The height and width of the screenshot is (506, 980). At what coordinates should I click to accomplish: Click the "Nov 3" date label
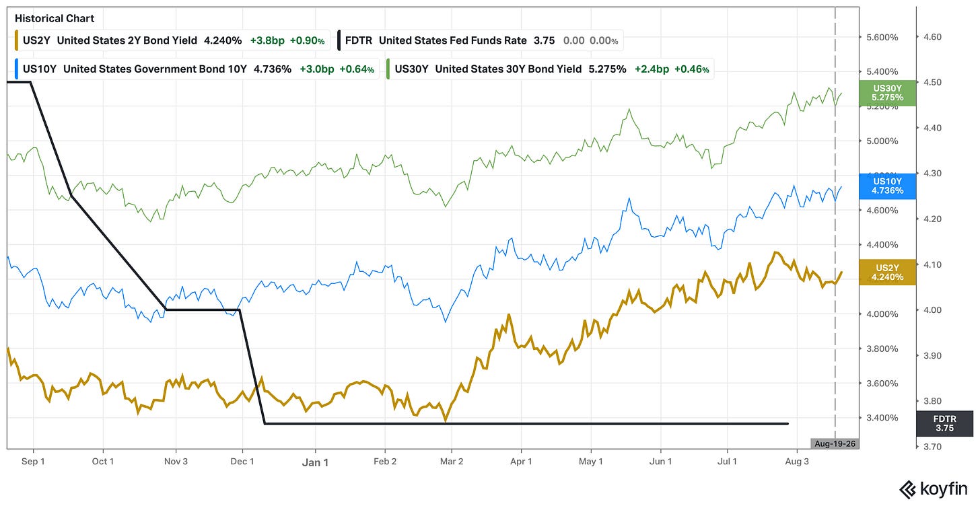pos(176,462)
